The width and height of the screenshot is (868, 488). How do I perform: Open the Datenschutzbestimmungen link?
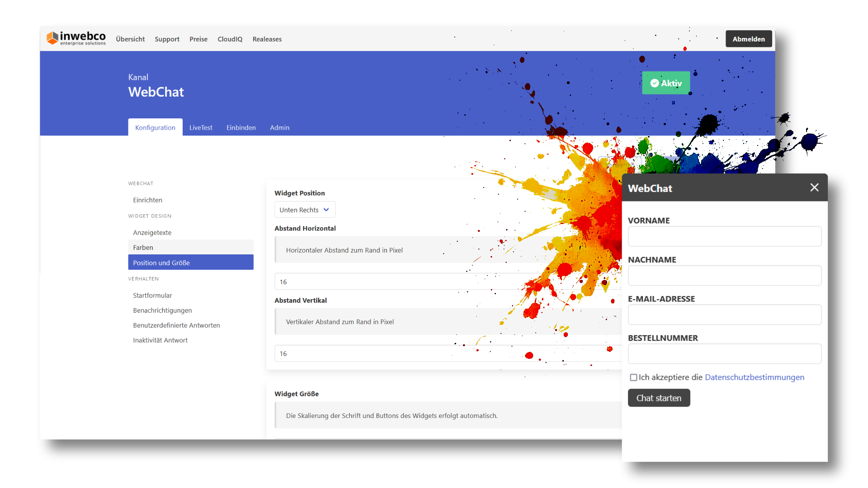coord(754,377)
